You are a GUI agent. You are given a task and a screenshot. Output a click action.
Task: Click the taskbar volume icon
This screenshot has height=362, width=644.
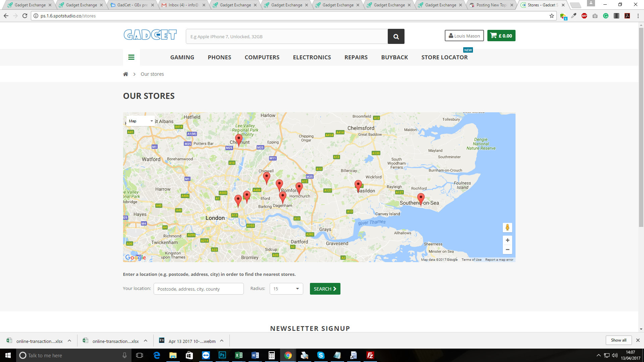coord(615,355)
